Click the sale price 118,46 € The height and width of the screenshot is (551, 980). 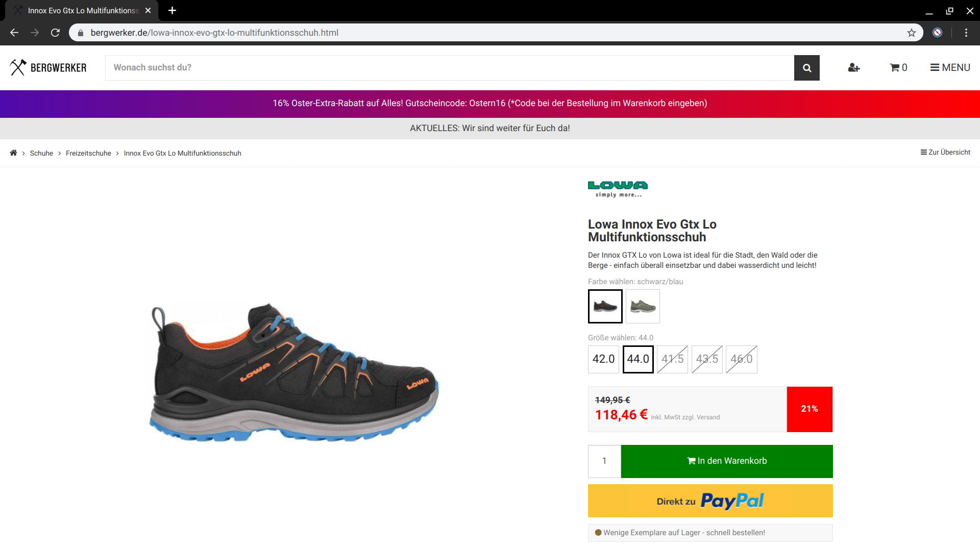coord(621,415)
